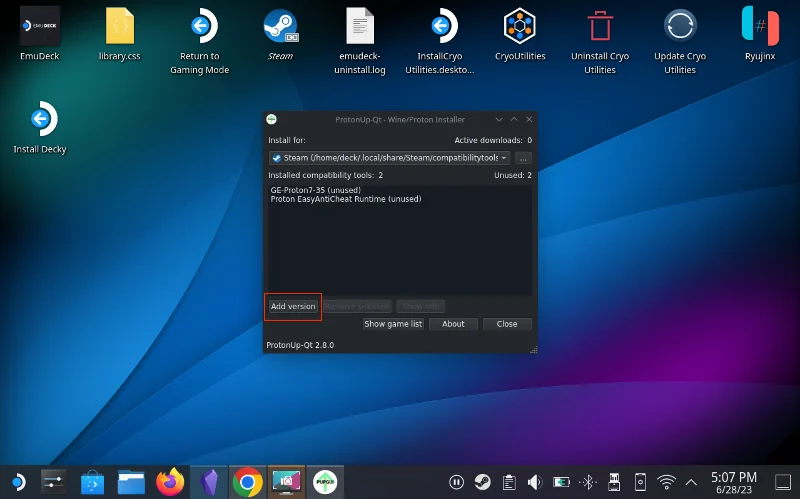Open Return to Gaming Mode shortcut
The width and height of the screenshot is (800, 499).
click(199, 41)
